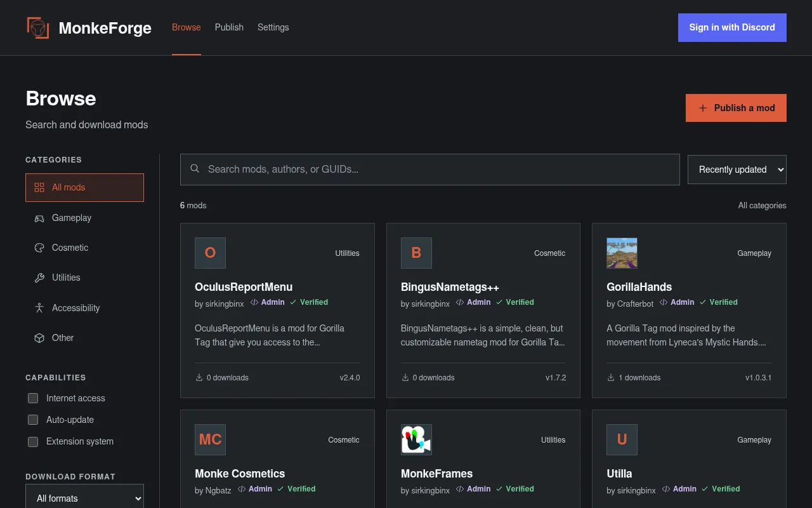Open the GorillaHands mod title

639,287
